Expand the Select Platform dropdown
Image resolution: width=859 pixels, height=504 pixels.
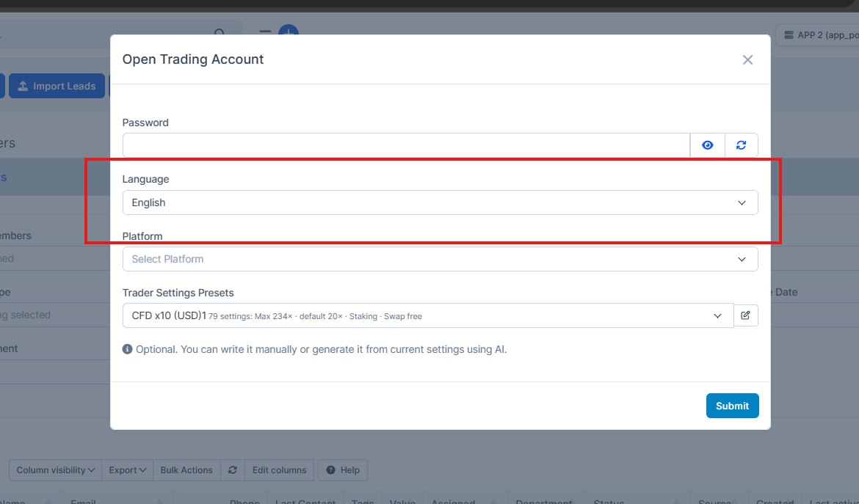click(440, 259)
